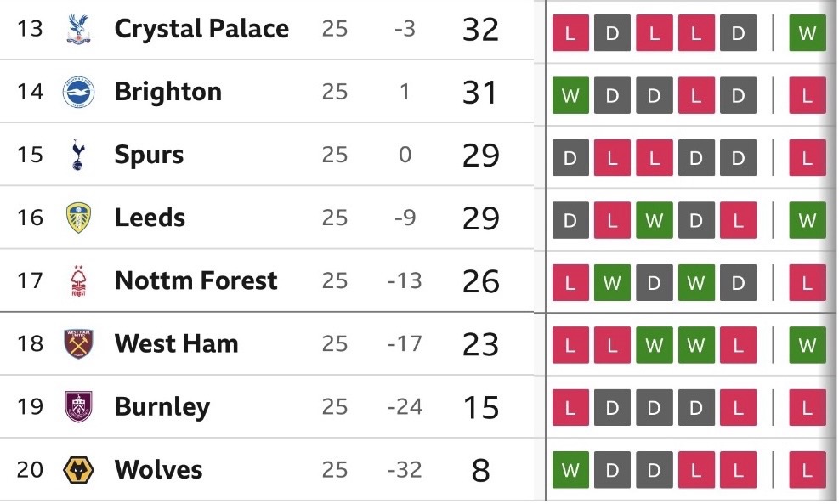Open the West Ham team name link
Screen dimensions: 839x504
(176, 344)
